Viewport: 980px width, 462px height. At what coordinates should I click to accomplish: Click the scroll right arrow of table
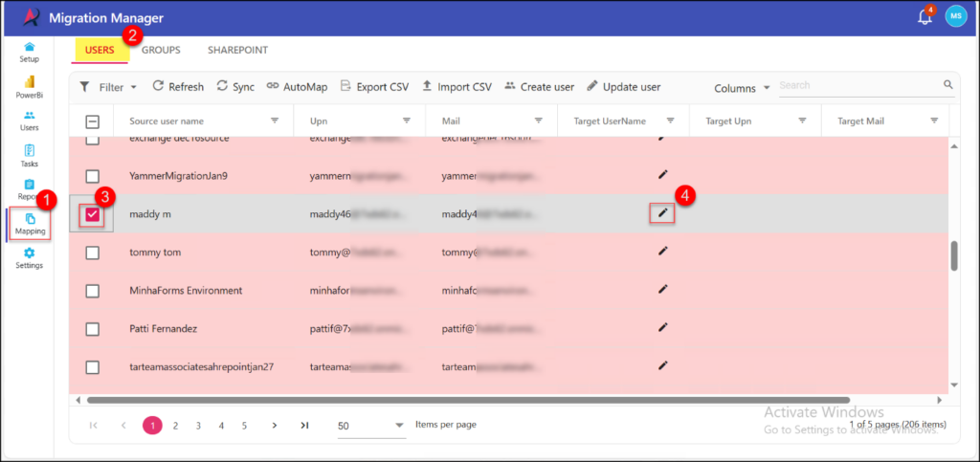tap(939, 400)
